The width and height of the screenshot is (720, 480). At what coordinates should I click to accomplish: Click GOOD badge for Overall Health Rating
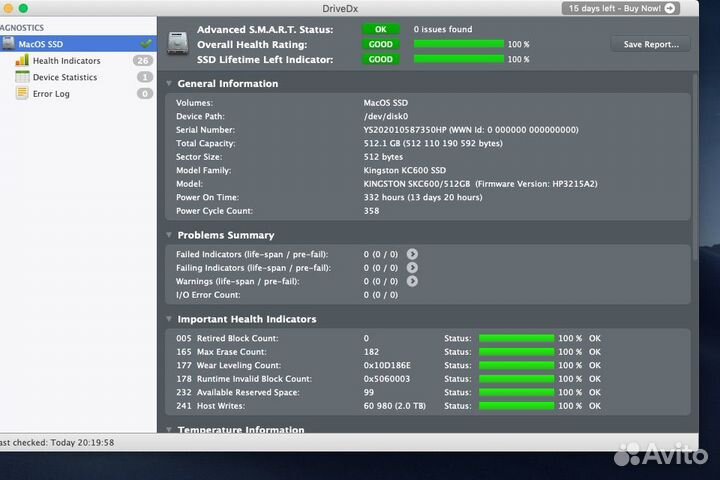click(x=381, y=44)
